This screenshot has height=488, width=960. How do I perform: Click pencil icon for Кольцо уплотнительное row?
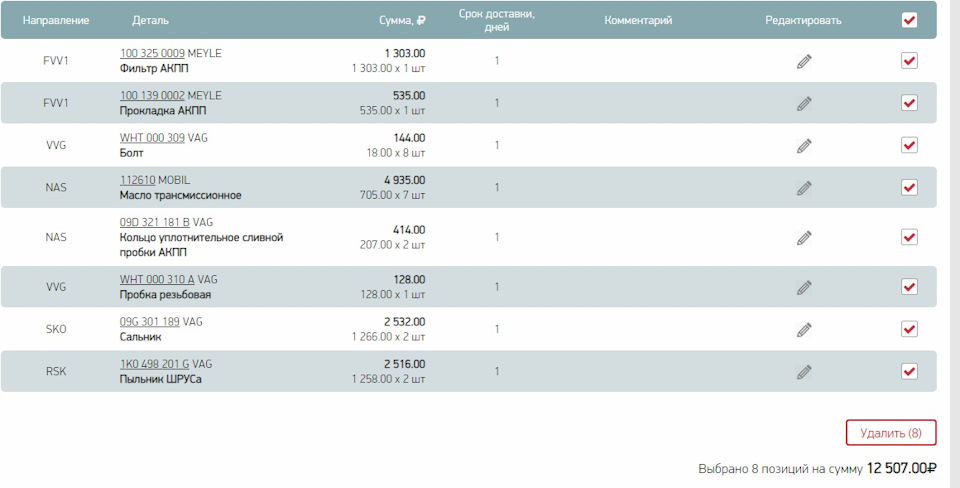[x=804, y=238]
